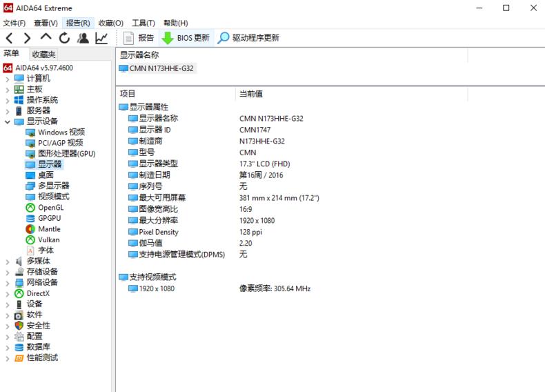Click the 数据库 database icon in tree

pyautogui.click(x=19, y=347)
